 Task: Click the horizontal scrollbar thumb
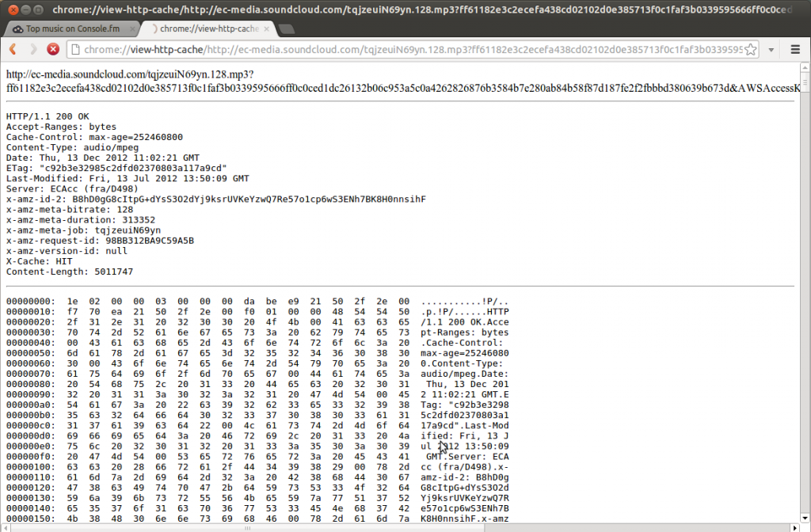pyautogui.click(x=247, y=528)
